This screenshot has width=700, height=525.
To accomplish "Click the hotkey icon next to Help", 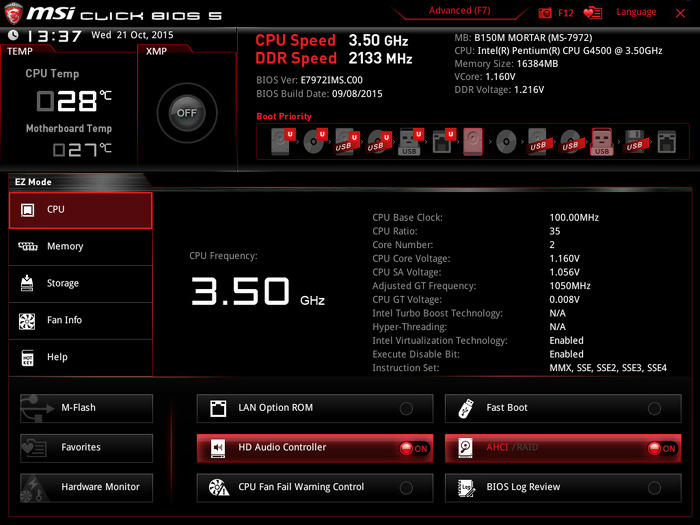I will pos(27,358).
